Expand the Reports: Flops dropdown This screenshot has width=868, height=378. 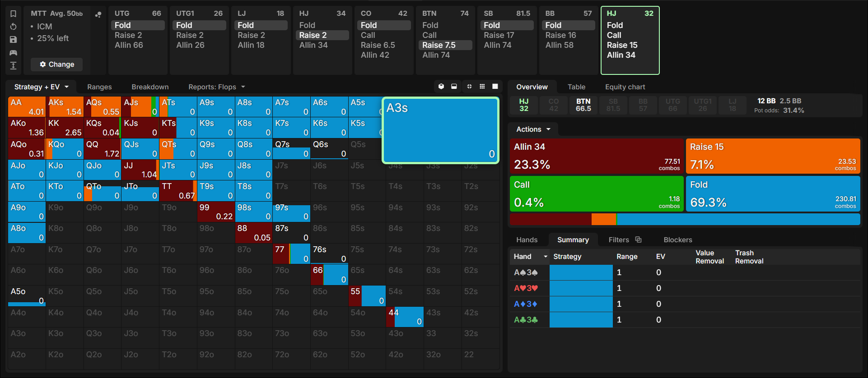(x=217, y=87)
